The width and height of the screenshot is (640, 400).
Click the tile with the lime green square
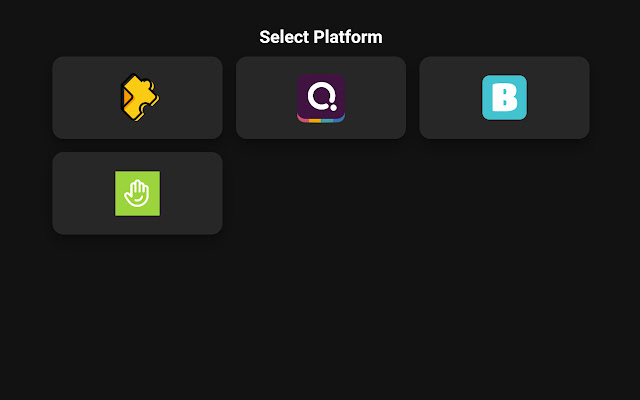point(138,193)
